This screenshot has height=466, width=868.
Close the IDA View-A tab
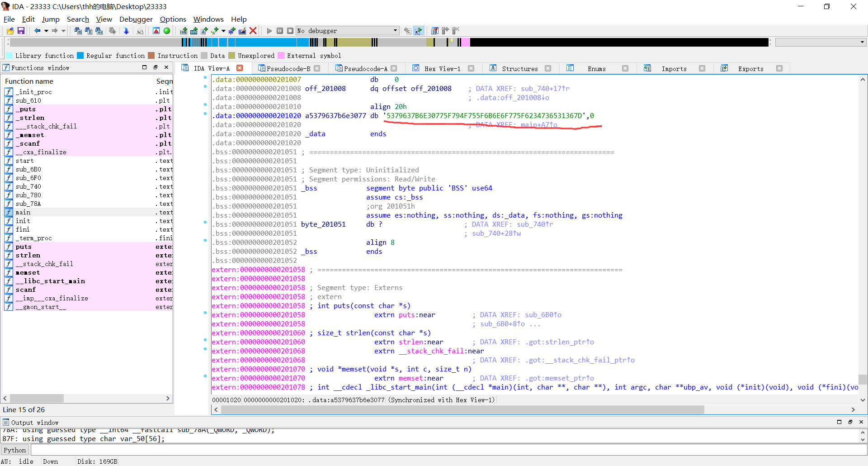coord(240,68)
